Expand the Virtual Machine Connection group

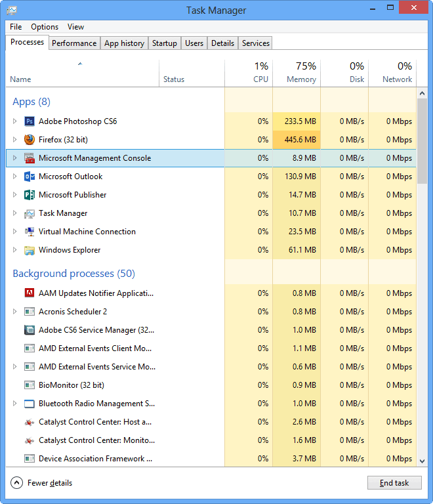pos(14,232)
